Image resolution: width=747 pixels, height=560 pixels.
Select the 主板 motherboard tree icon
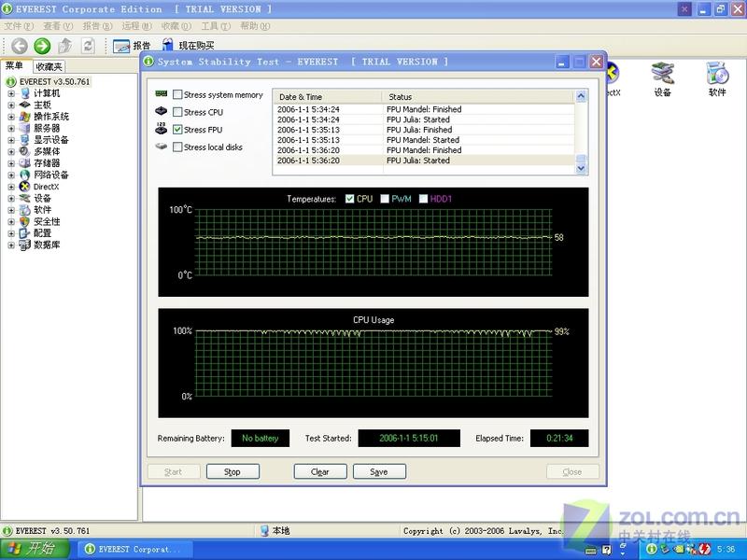tap(25, 105)
